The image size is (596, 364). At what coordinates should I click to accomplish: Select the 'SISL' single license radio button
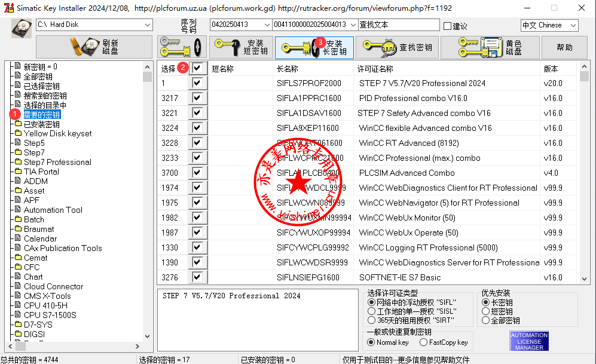(x=371, y=311)
